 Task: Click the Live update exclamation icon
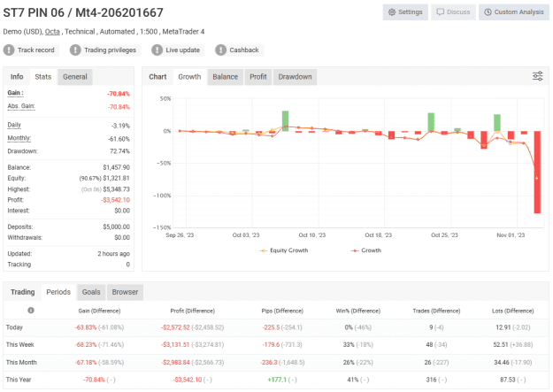click(157, 50)
